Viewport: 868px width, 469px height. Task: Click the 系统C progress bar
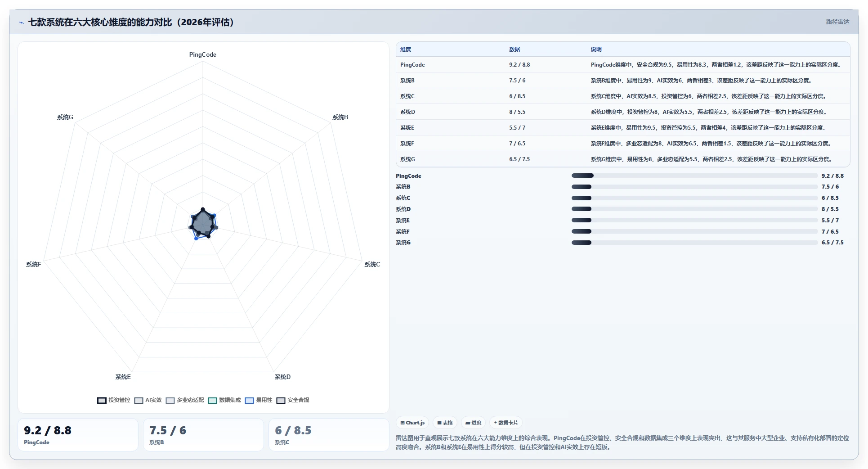coord(694,198)
